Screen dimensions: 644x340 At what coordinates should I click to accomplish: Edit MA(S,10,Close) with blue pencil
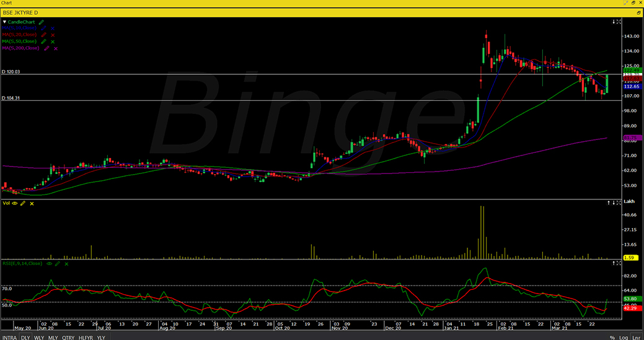[43, 28]
